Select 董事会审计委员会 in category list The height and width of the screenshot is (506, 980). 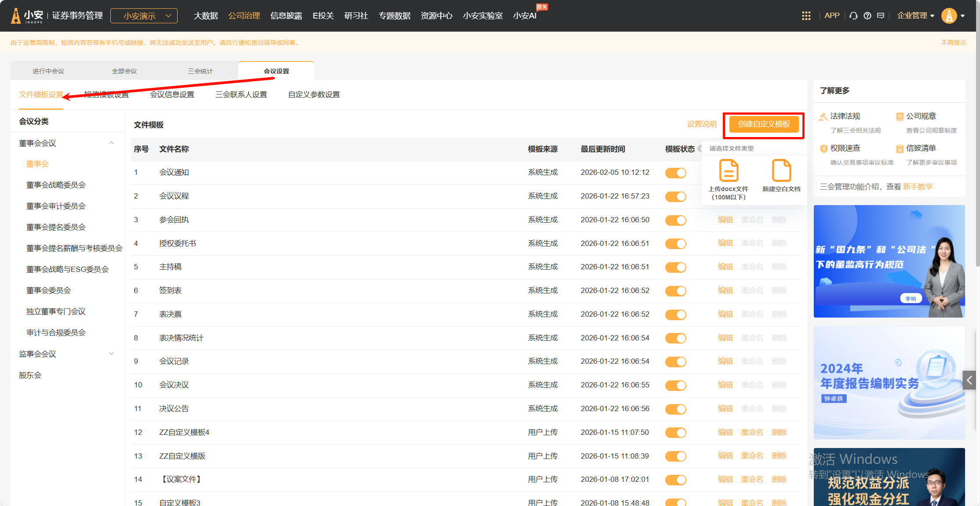[x=56, y=206]
